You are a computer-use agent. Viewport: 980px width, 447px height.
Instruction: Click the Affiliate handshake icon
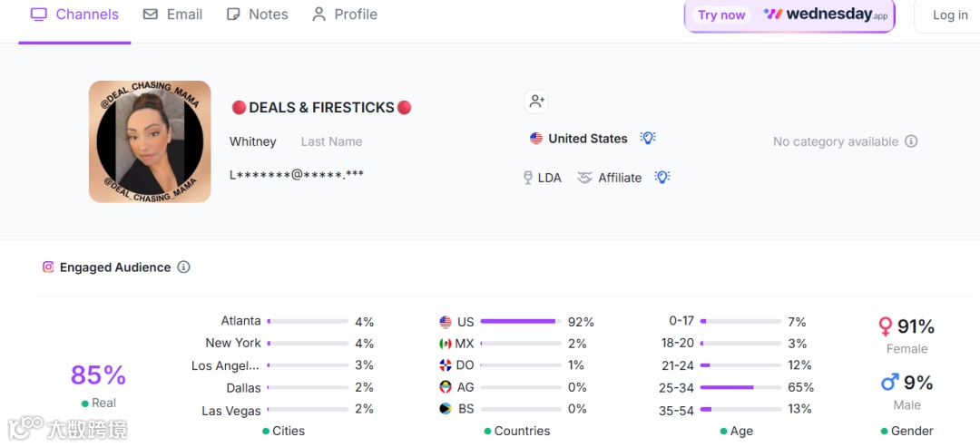pos(585,178)
